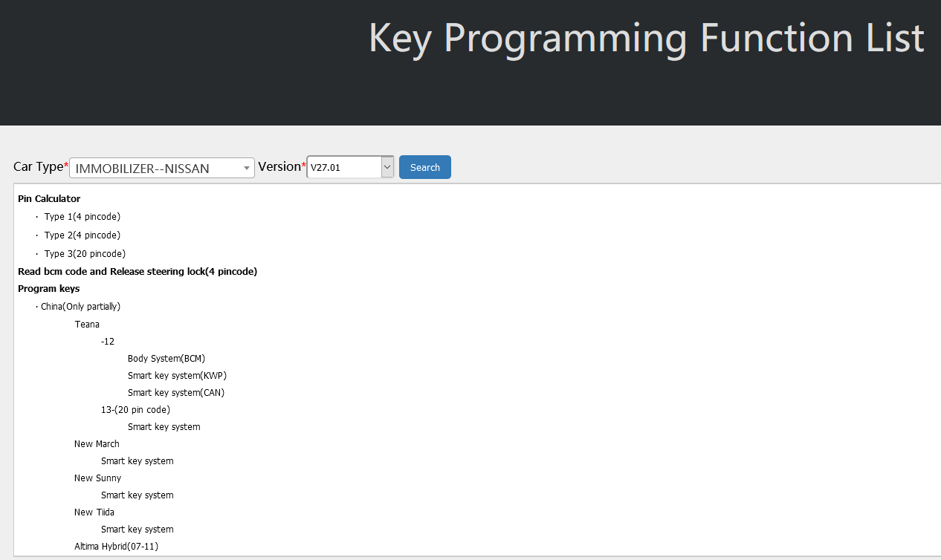
Task: Select Smart key system(CAN) entry
Action: 176,392
